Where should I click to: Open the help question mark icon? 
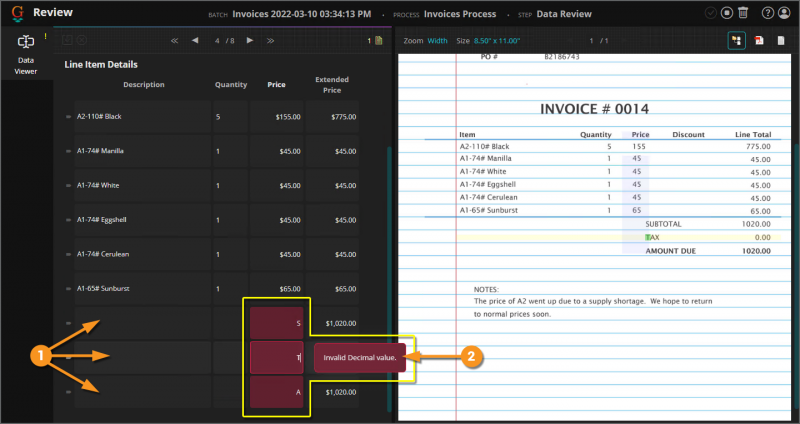(x=767, y=13)
